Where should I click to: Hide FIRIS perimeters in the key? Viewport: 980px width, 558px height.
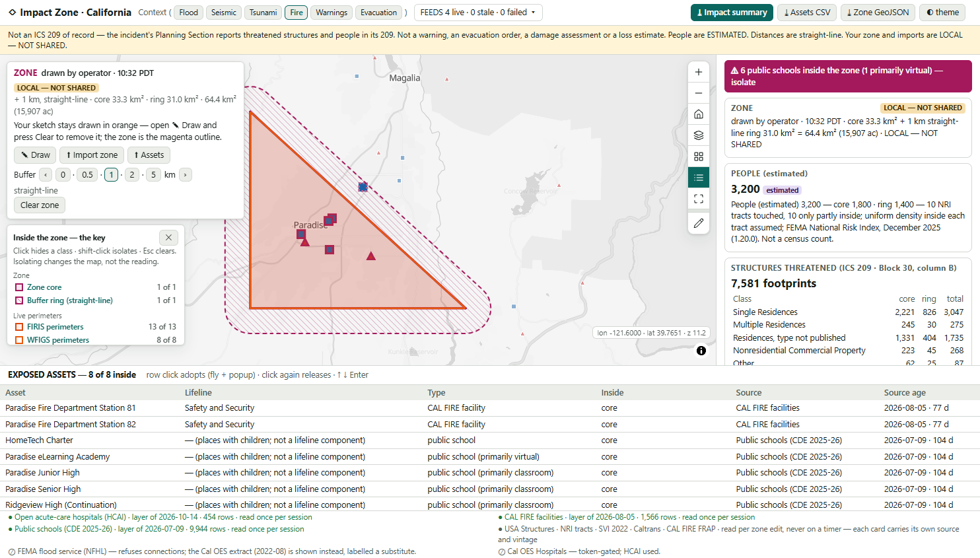pos(96,327)
